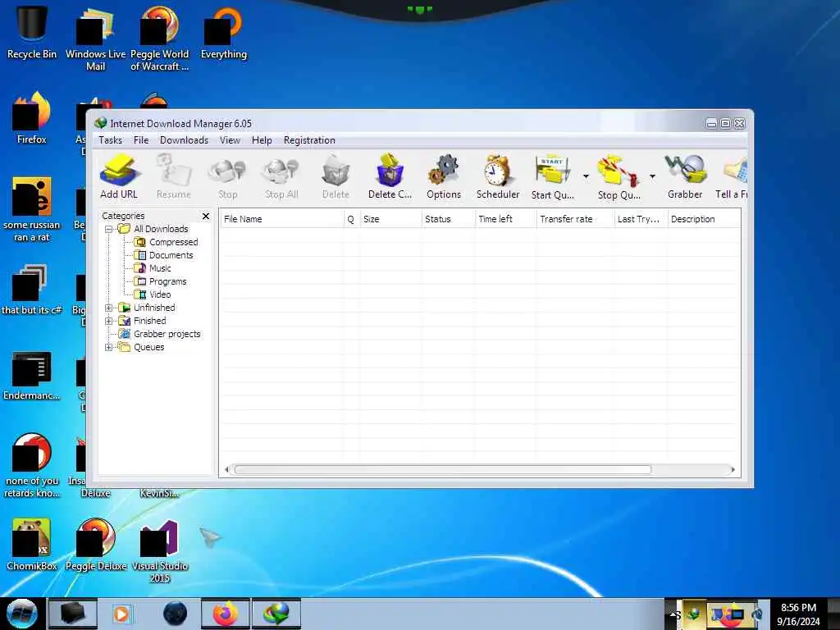Select Grabber projects in the tree
840x630 pixels.
click(160, 334)
